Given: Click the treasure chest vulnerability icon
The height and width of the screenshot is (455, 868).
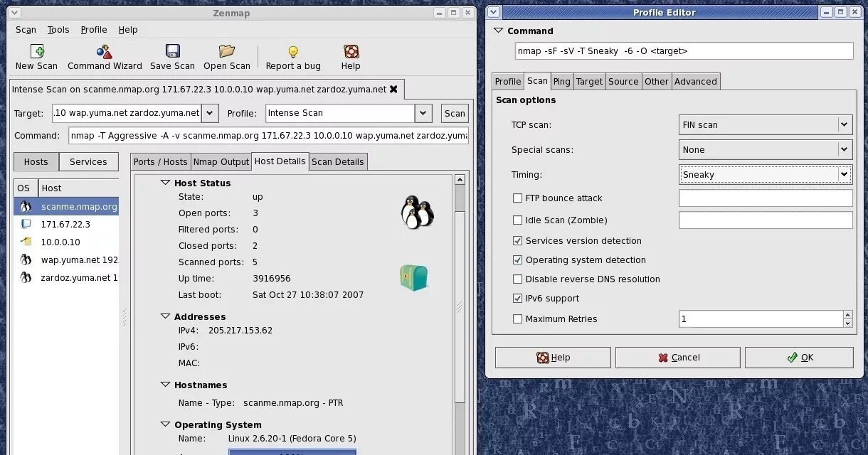Looking at the screenshot, I should click(x=413, y=277).
